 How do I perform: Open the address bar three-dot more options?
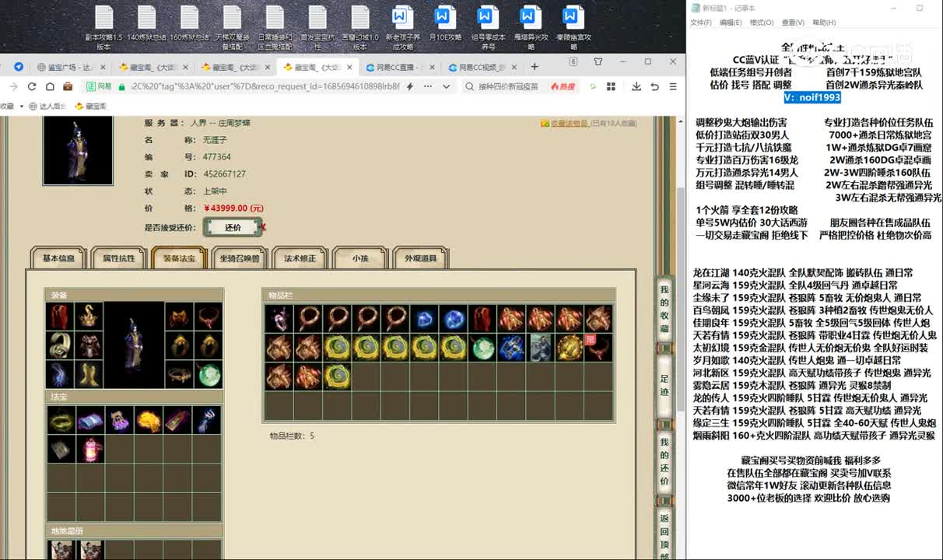tap(426, 86)
